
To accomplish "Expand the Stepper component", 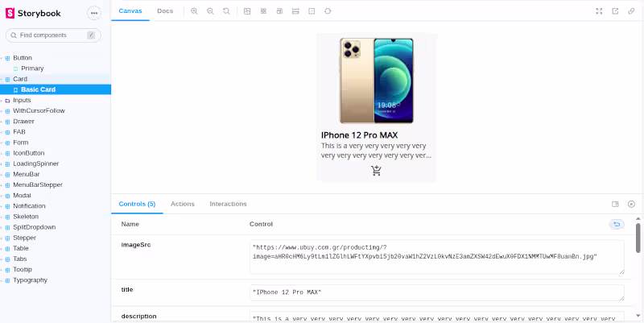I will 24,238.
